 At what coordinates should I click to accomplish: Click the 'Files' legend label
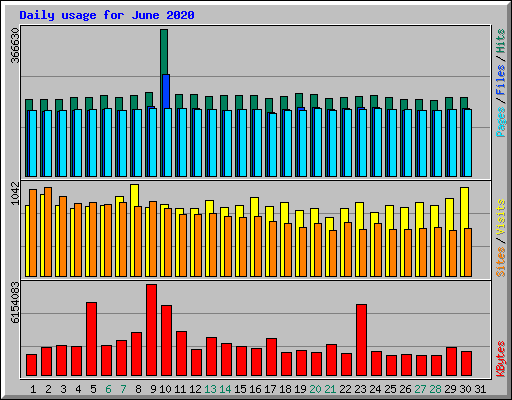[501, 79]
